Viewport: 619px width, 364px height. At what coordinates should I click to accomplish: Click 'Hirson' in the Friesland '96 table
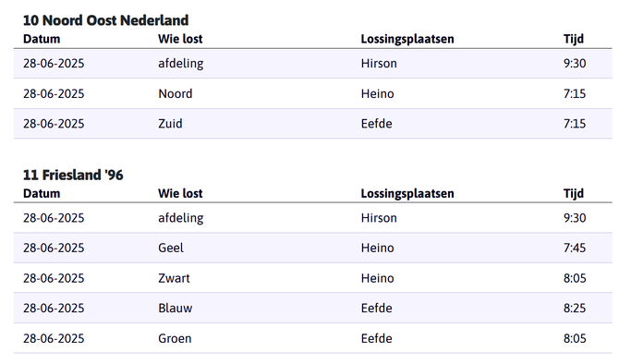coord(379,218)
